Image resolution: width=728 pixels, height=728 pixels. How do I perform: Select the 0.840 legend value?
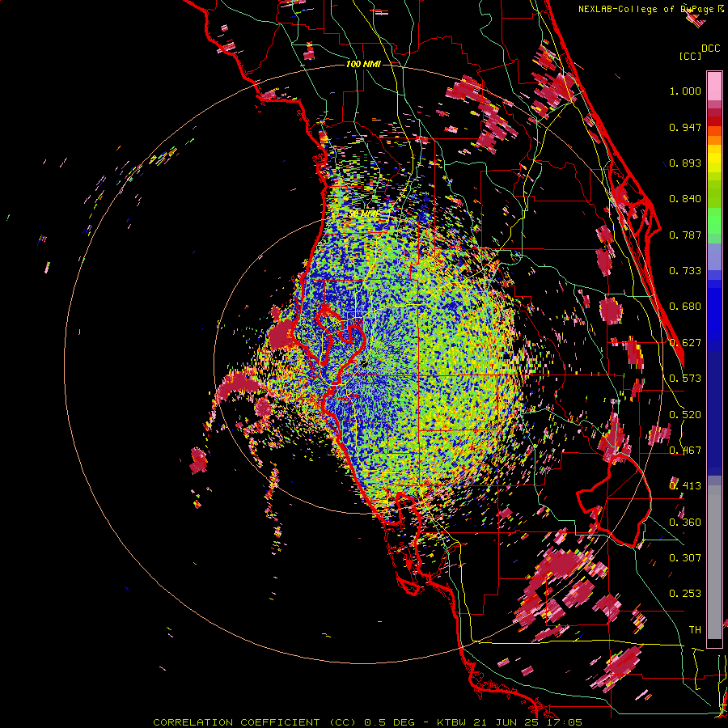coord(685,199)
